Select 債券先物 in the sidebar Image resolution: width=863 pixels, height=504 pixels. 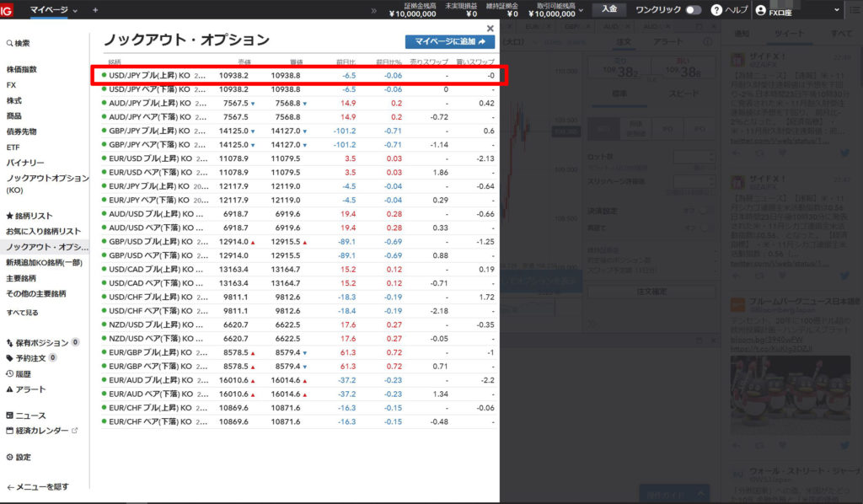tap(21, 131)
